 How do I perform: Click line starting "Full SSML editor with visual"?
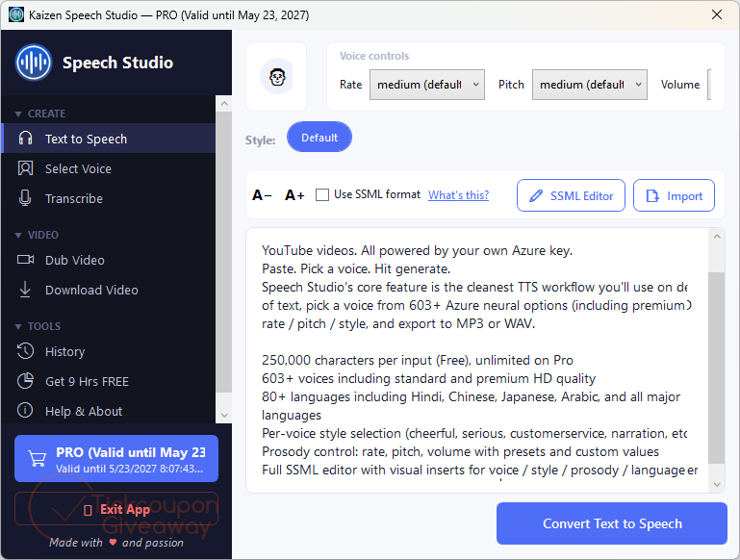tap(479, 470)
